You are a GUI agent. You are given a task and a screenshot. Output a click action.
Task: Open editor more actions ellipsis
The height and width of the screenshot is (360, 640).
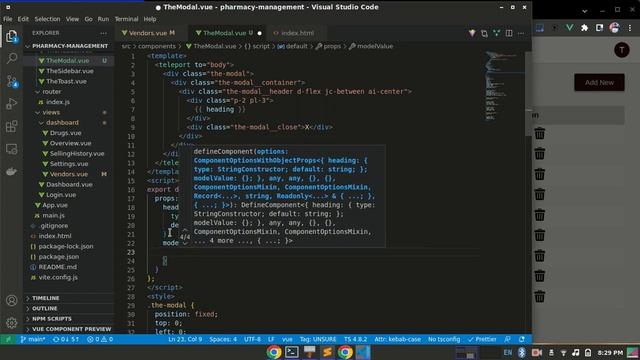pos(521,33)
